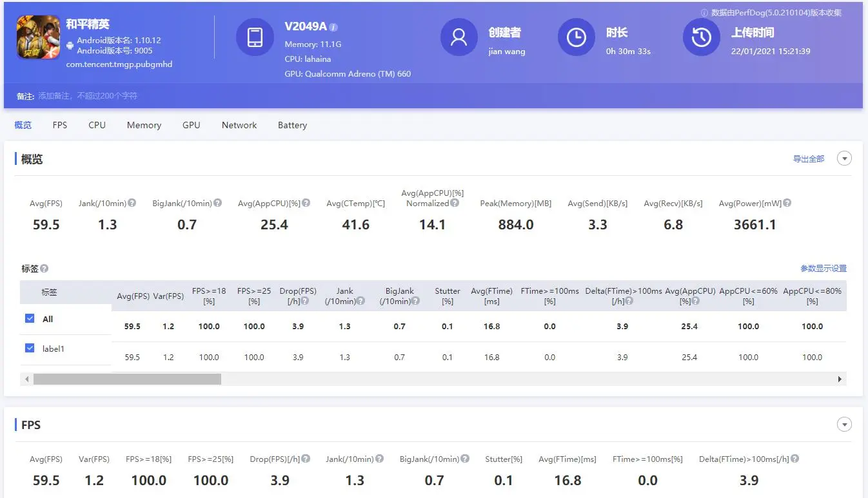Open help icon for Avg(AppCPU)[%] metric
The width and height of the screenshot is (868, 498).
click(306, 203)
